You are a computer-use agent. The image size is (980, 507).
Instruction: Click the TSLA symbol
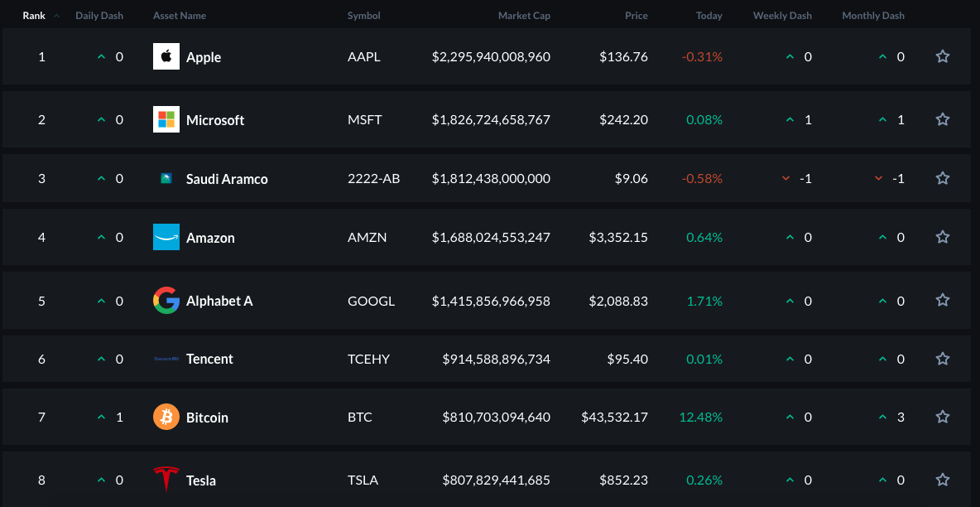363,480
